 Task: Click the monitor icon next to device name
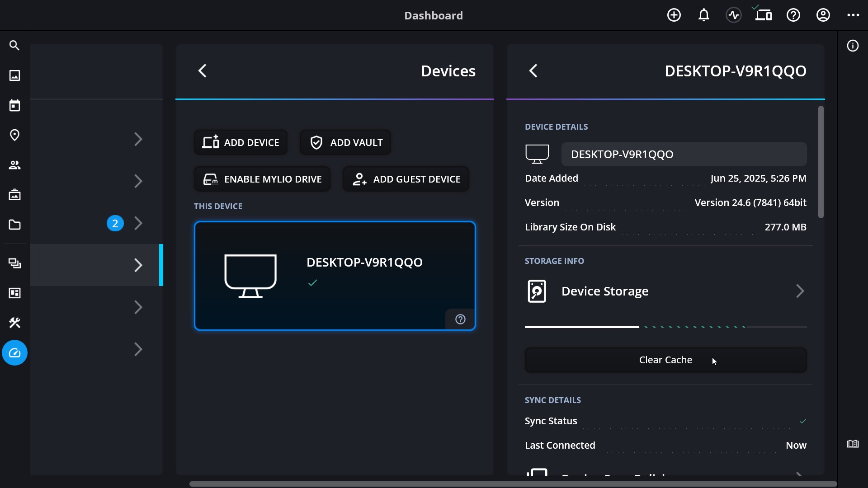click(537, 154)
